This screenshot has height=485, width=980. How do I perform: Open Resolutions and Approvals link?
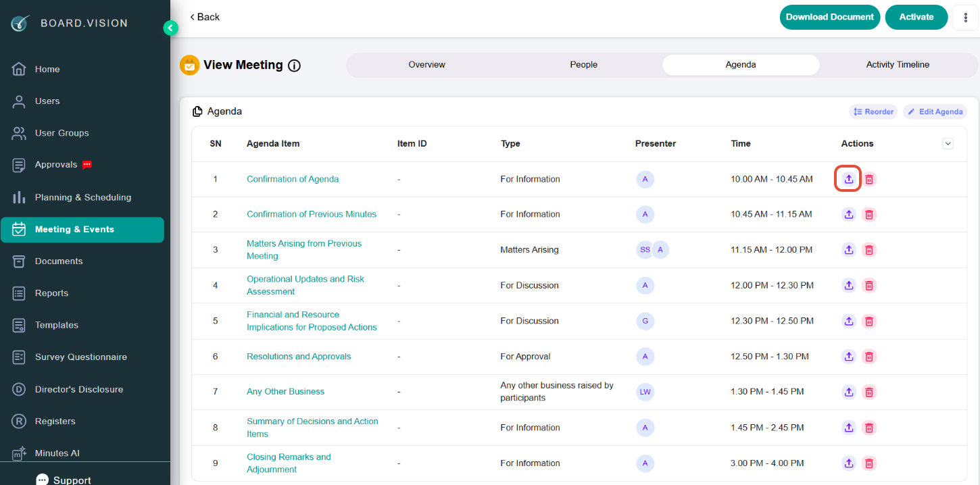[299, 357]
